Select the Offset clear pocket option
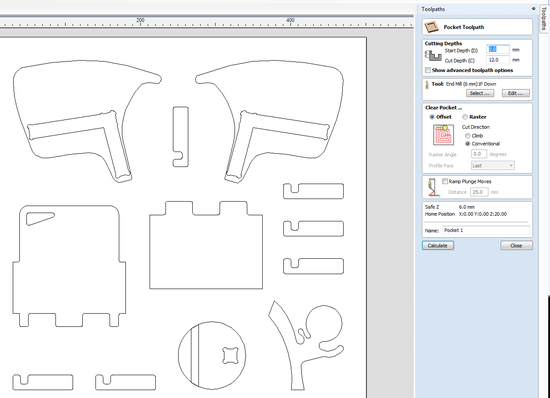This screenshot has height=398, width=550. pyautogui.click(x=432, y=117)
